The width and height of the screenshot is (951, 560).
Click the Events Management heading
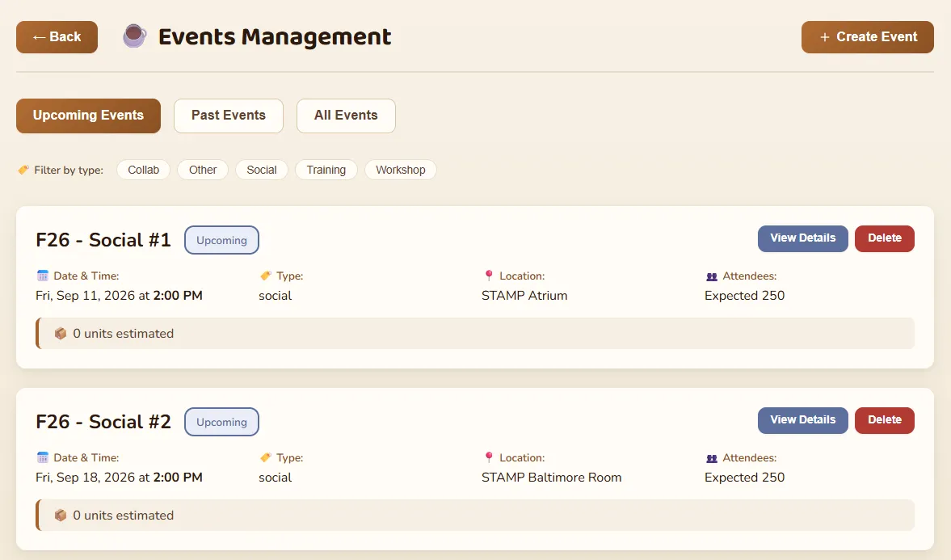click(275, 37)
